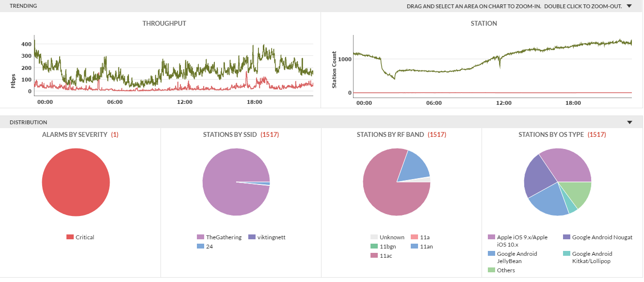Click the 06:00 tick on throughput chart
Image resolution: width=644 pixels, height=282 pixels.
115,102
